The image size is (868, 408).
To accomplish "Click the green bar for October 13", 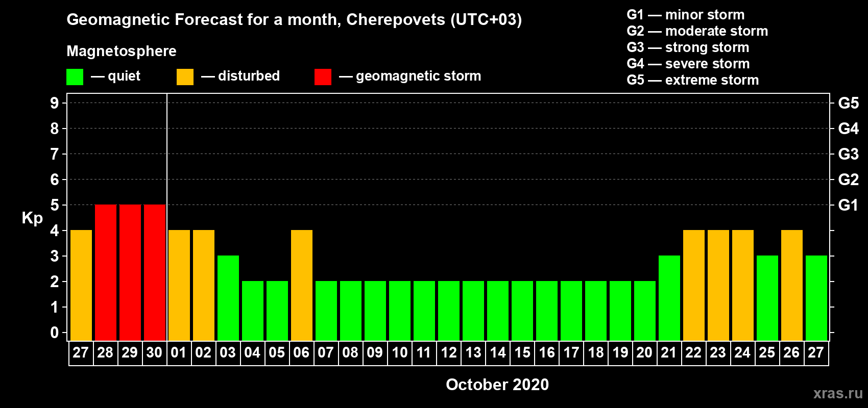I will (x=473, y=311).
